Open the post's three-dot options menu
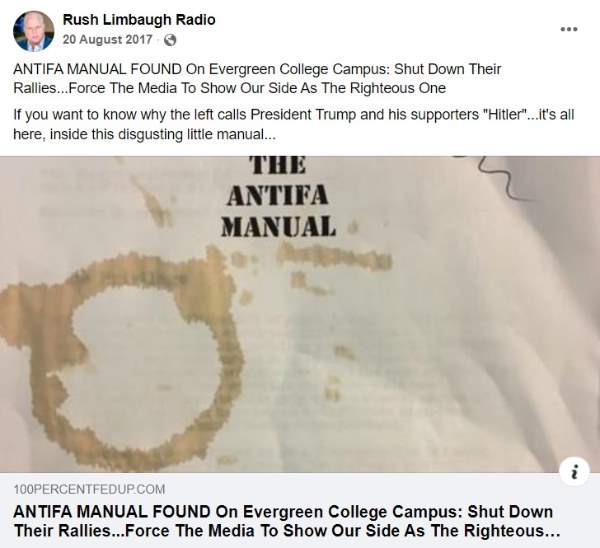Viewport: 600px width, 548px height. coord(569,29)
